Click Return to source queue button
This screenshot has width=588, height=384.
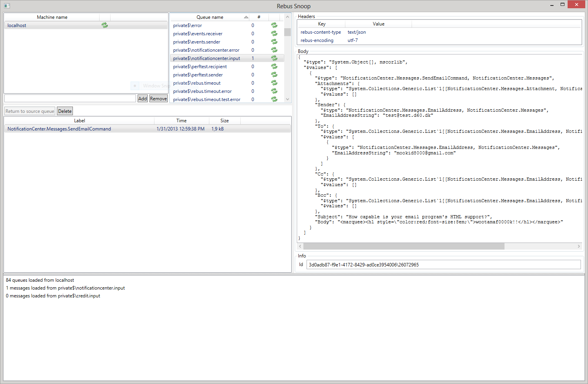point(30,111)
